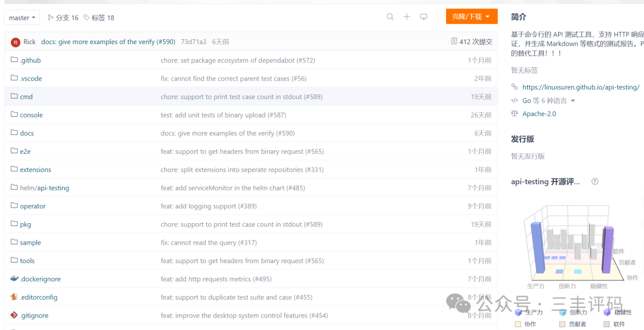
Task: Open the Web IDE monitor icon
Action: coord(423,17)
